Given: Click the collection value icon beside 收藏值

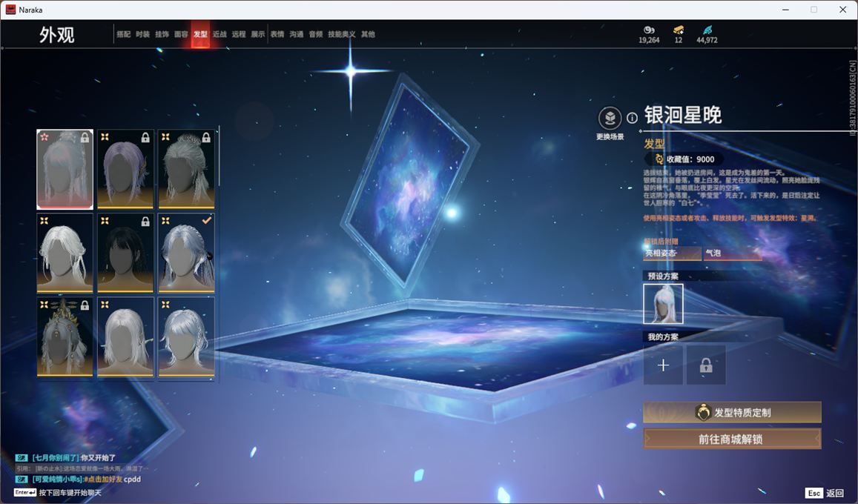Looking at the screenshot, I should coord(659,159).
